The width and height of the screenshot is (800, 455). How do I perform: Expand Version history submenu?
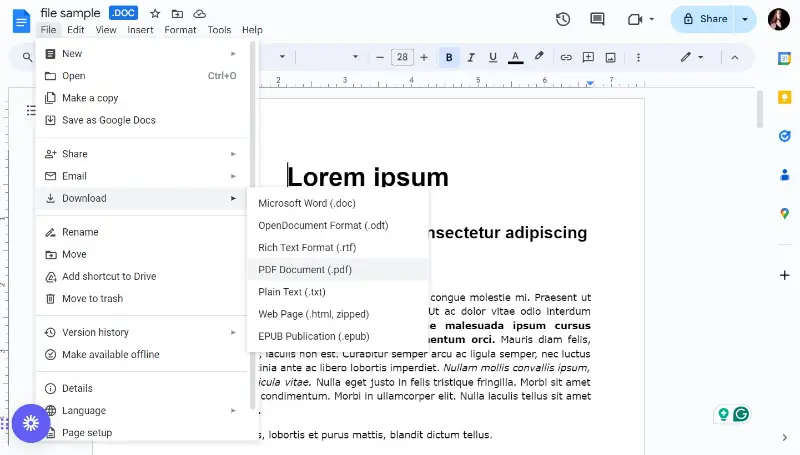click(x=143, y=333)
